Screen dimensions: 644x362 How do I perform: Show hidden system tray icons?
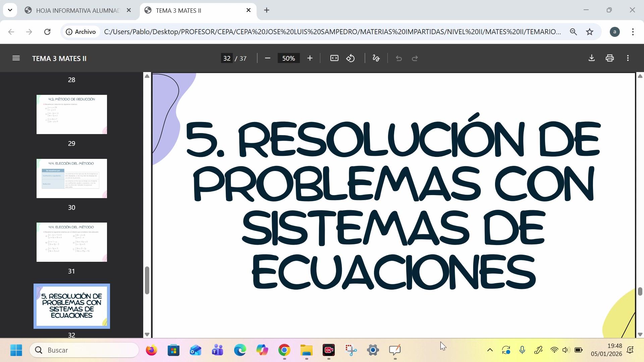pyautogui.click(x=490, y=350)
